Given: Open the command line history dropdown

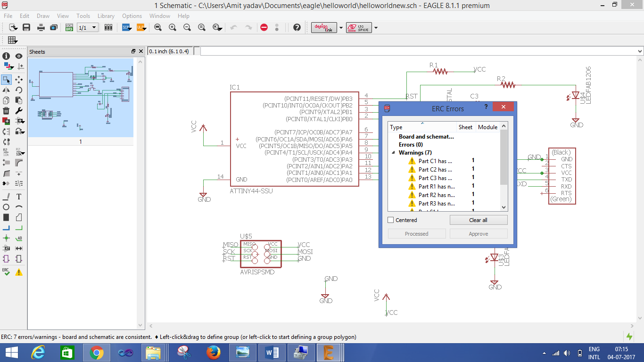Looking at the screenshot, I should pos(640,51).
